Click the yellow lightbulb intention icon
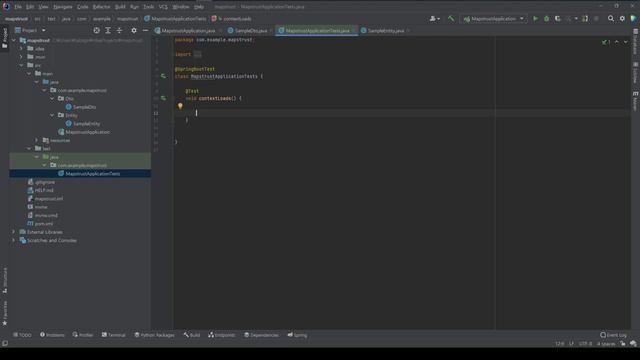This screenshot has width=640, height=360. (x=180, y=106)
